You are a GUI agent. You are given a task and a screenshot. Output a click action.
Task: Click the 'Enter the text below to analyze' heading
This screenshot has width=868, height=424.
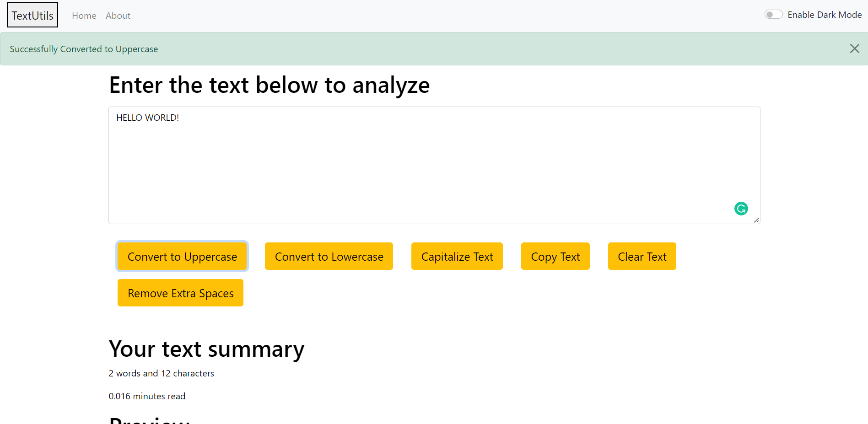coord(269,85)
